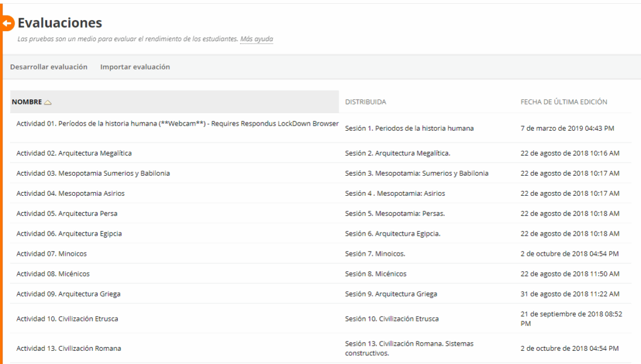Open Actividad 07. Minoicos
This screenshot has width=641, height=364.
coord(51,253)
